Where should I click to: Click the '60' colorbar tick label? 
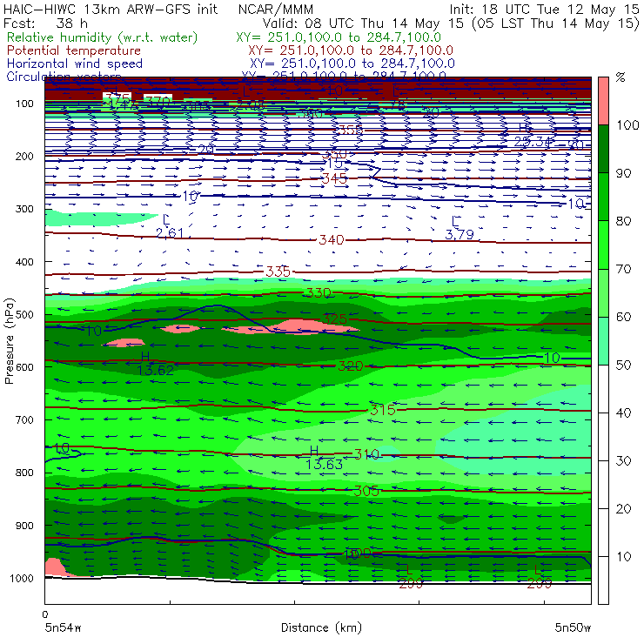click(x=623, y=317)
